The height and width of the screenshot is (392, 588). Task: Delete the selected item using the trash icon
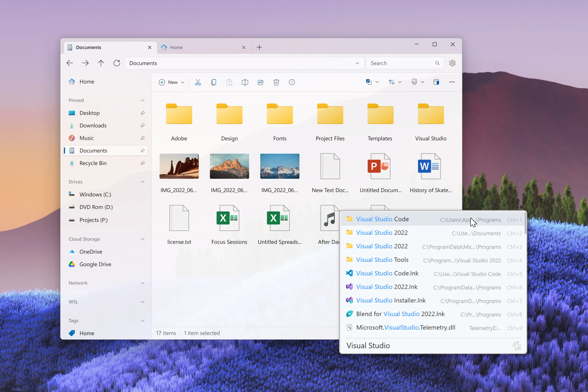pyautogui.click(x=276, y=82)
